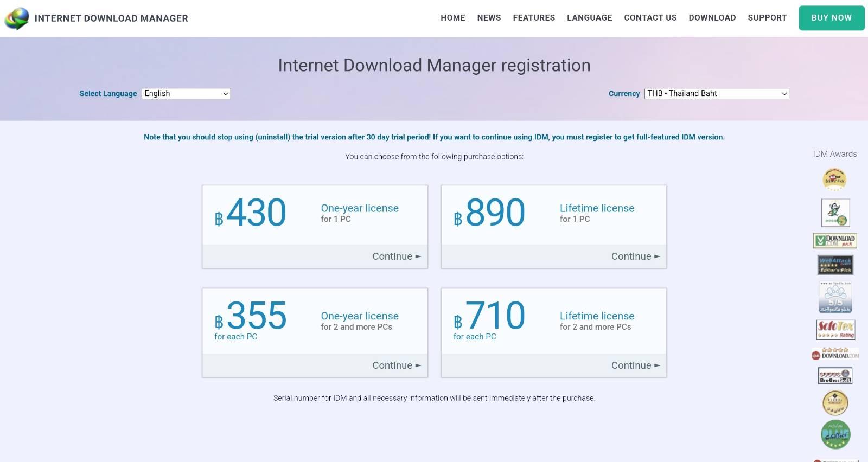
Task: Continue with ฿430 one-year license for 1 PC
Action: 397,256
